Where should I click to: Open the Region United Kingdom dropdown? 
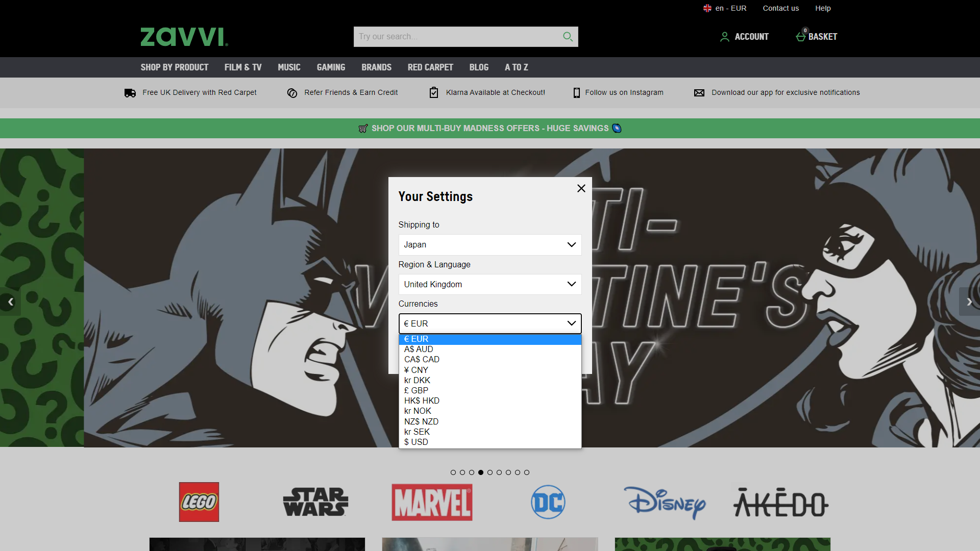490,285
